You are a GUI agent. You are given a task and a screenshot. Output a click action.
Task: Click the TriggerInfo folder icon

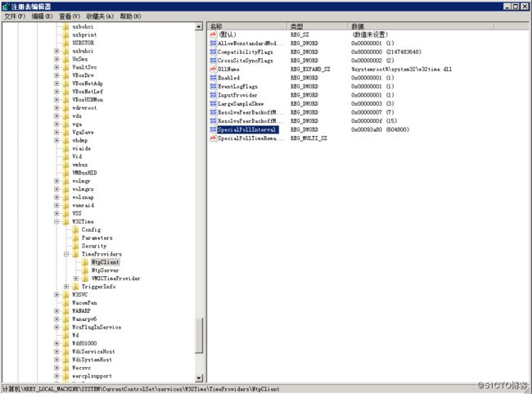pos(75,287)
